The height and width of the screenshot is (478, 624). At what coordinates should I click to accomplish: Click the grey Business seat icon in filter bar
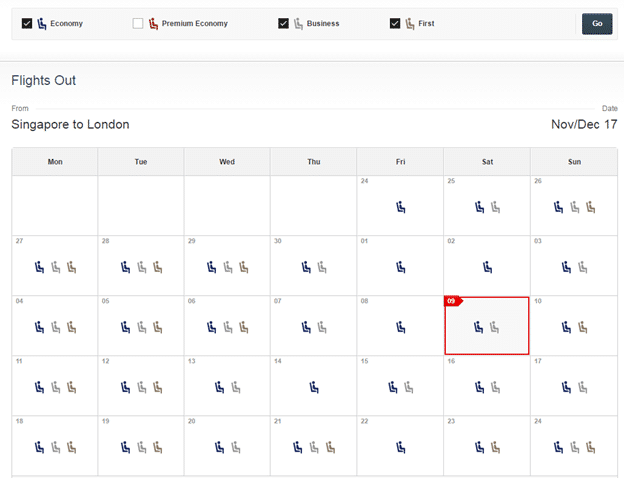tap(298, 24)
